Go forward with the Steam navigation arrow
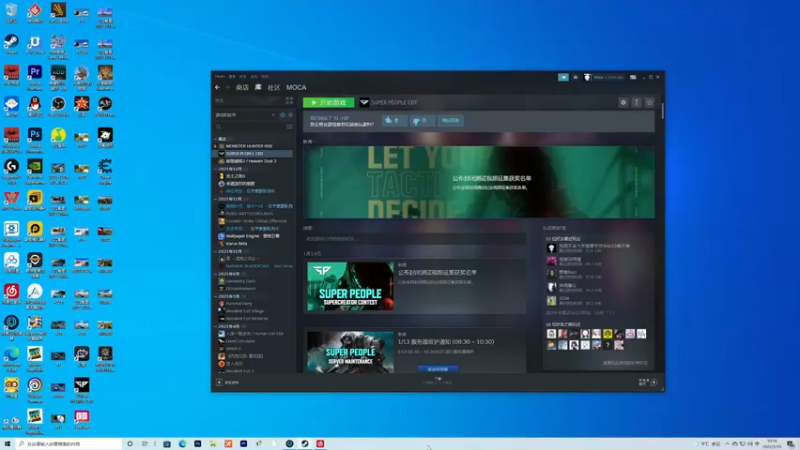Viewport: 800px width, 450px height. tap(228, 87)
